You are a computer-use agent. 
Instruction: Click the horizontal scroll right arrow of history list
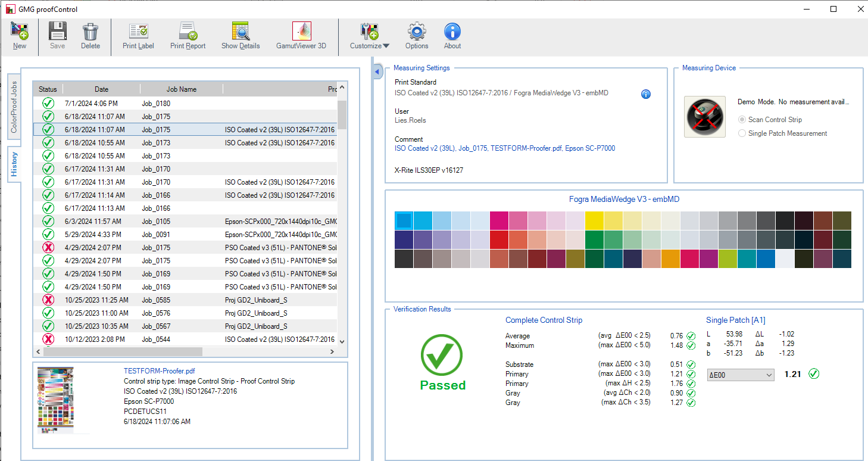(333, 352)
